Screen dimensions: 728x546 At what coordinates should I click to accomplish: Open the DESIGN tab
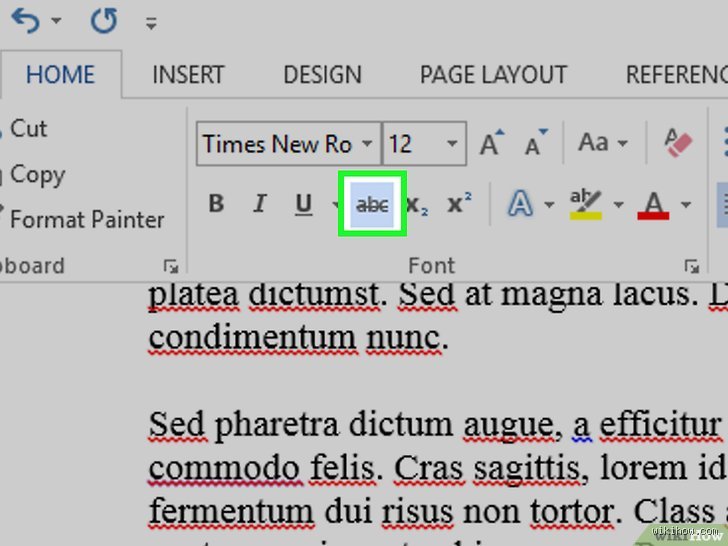[322, 75]
